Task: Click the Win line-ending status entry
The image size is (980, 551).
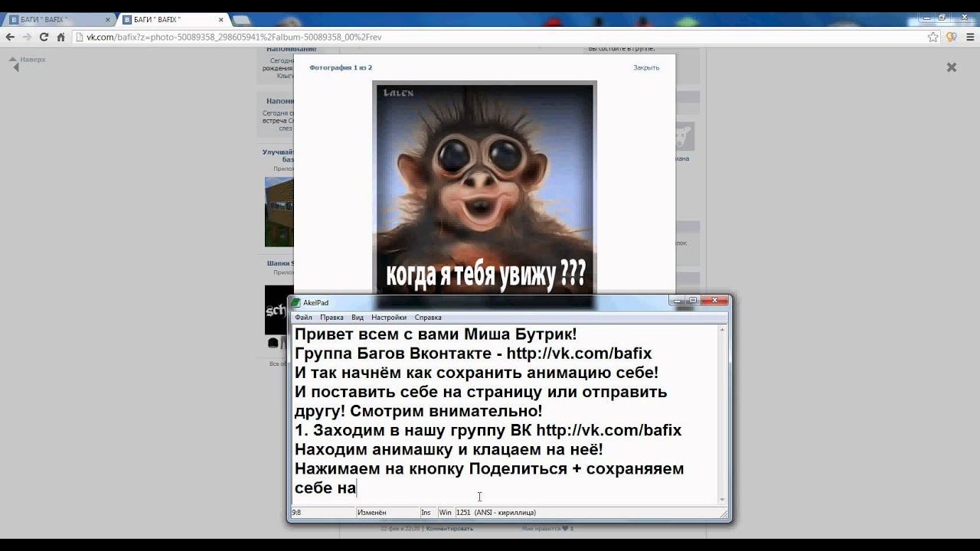Action: tap(445, 512)
